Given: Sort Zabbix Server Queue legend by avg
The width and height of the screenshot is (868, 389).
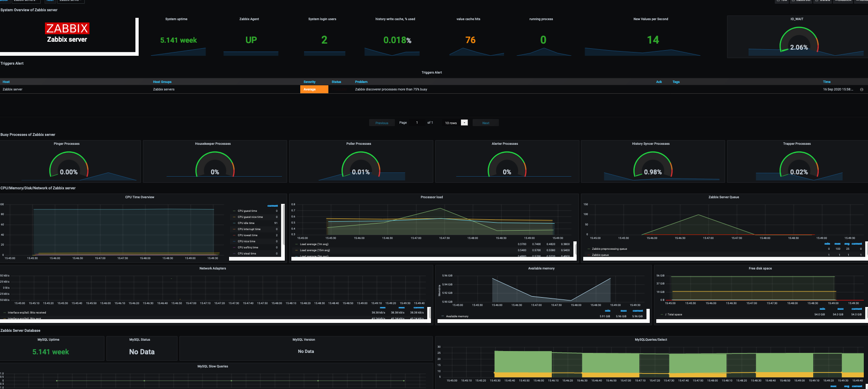Looking at the screenshot, I should (x=847, y=244).
